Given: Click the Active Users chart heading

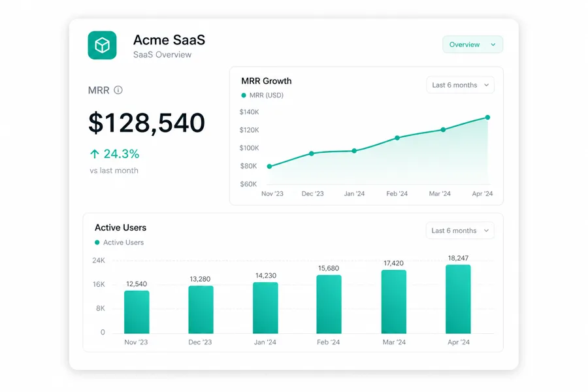Looking at the screenshot, I should point(120,228).
